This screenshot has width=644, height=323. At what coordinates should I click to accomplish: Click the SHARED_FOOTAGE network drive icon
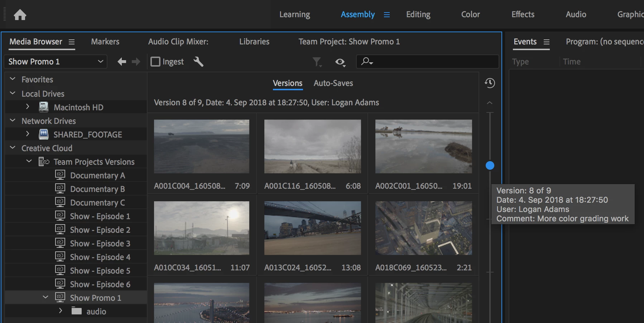click(44, 134)
